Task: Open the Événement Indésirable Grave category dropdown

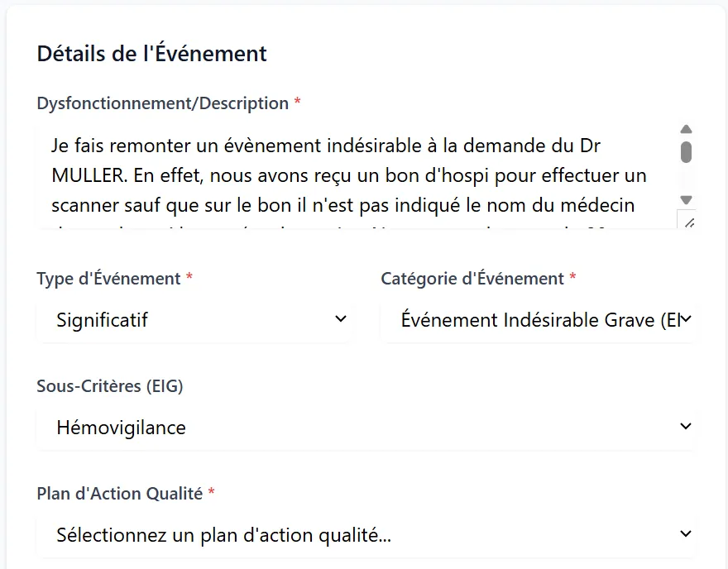Action: pos(537,320)
